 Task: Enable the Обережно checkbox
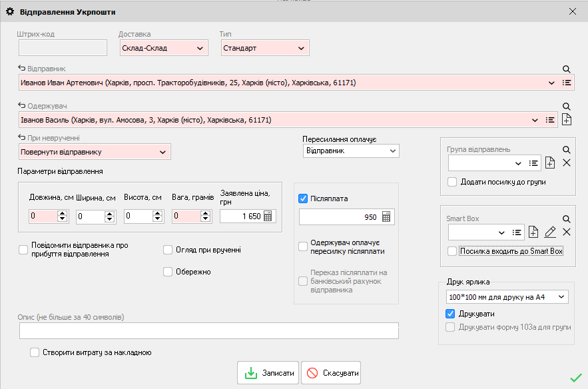click(168, 271)
